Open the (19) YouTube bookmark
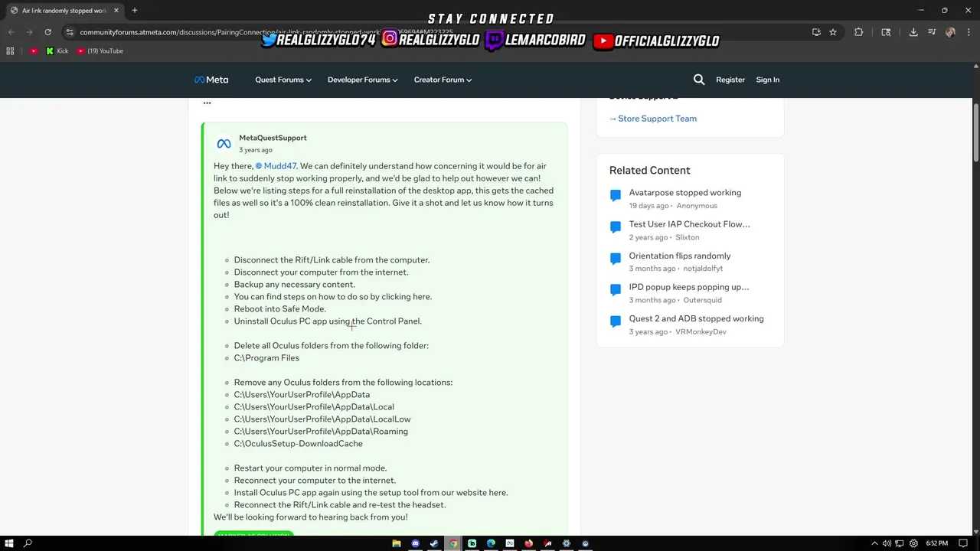 click(x=100, y=51)
